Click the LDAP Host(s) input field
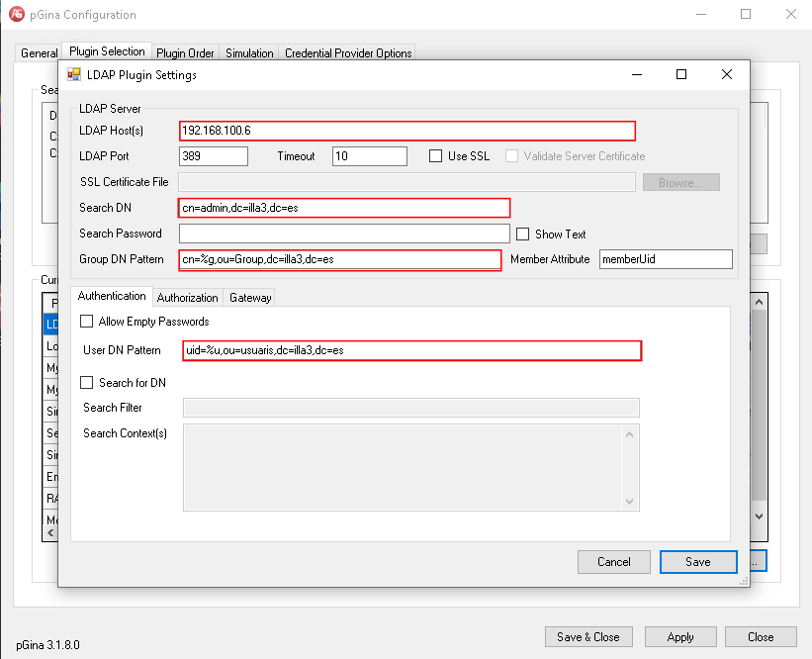812x659 pixels. click(406, 131)
